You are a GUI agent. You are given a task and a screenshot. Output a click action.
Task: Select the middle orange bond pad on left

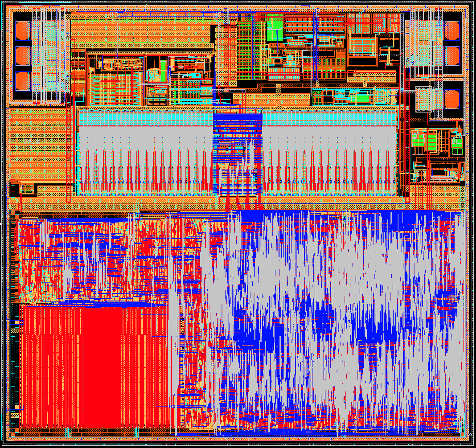click(23, 56)
